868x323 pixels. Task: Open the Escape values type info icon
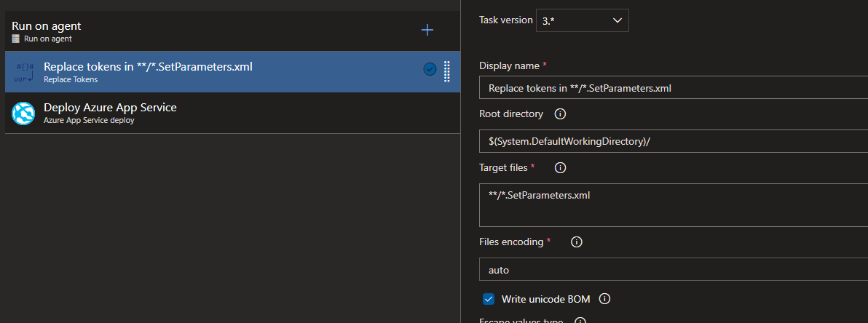(580, 320)
